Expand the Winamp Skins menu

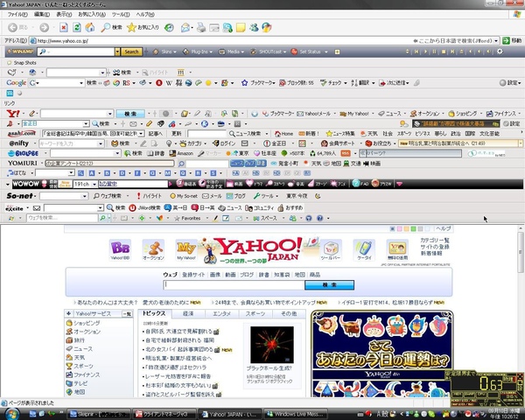tap(165, 52)
